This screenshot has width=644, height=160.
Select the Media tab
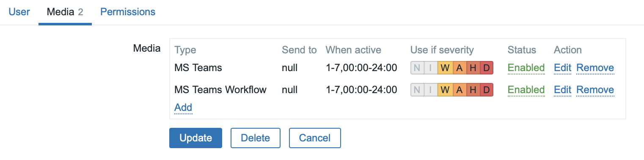65,12
